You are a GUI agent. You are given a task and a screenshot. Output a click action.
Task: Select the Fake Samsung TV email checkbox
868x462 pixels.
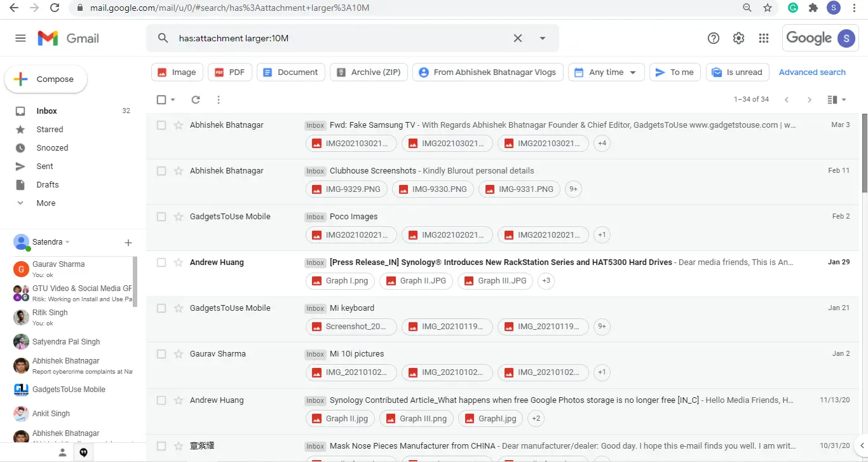161,125
